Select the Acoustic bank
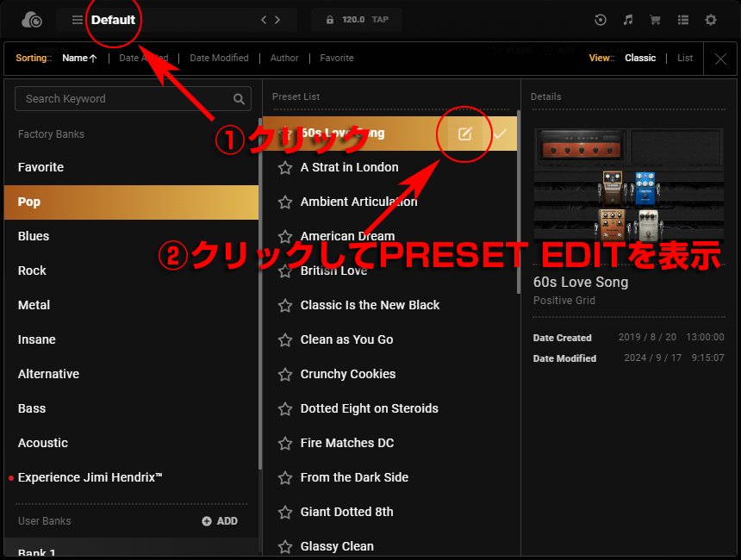 point(131,444)
